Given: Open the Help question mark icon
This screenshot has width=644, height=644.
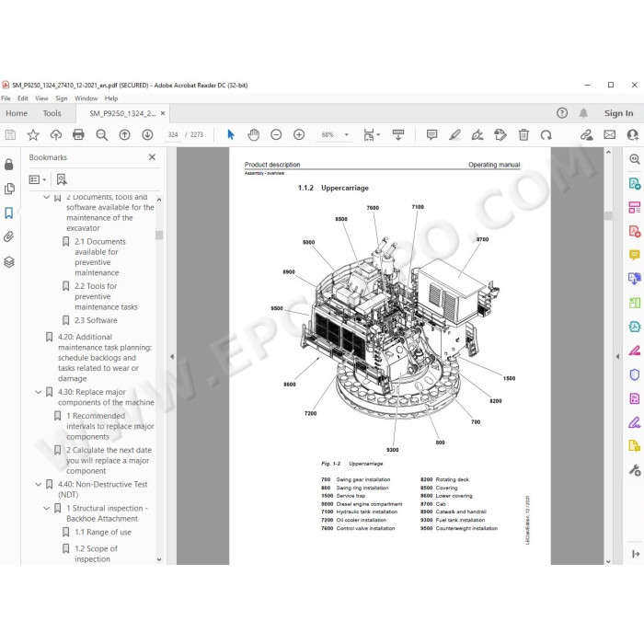Looking at the screenshot, I should tap(562, 113).
